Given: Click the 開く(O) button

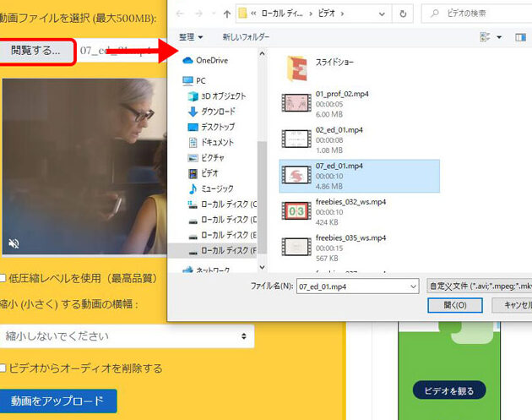Looking at the screenshot, I should pos(456,305).
